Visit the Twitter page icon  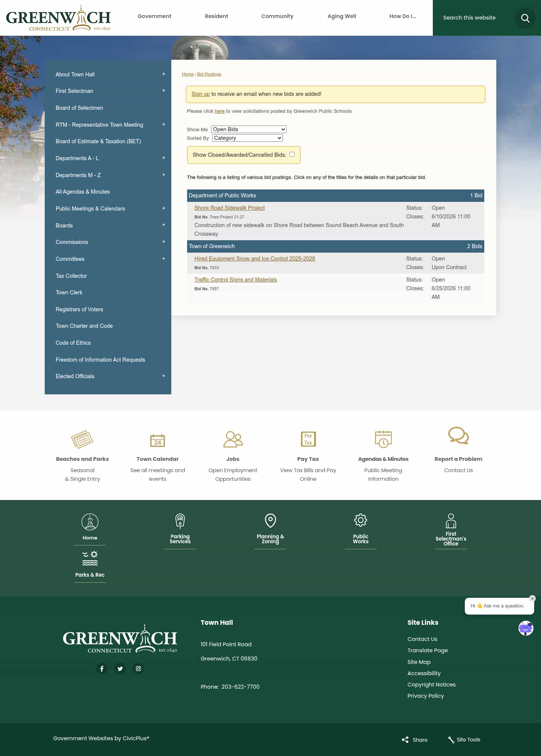coord(120,668)
